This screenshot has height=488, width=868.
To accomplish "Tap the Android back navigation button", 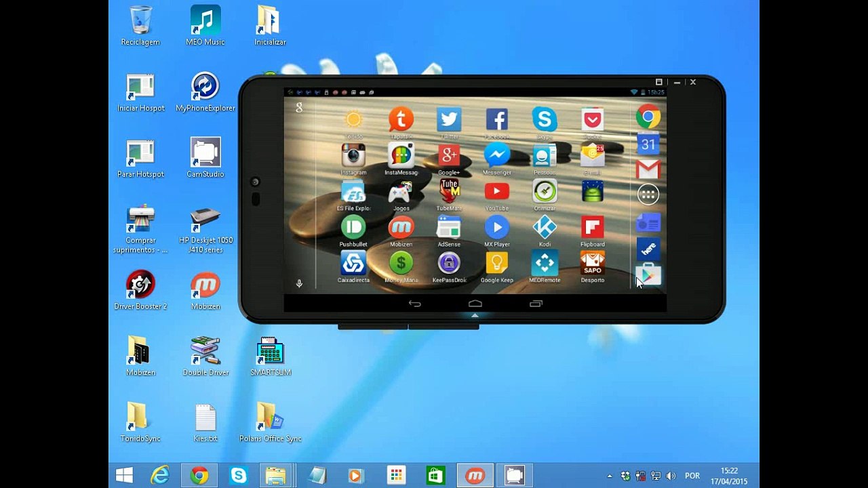I will (415, 304).
